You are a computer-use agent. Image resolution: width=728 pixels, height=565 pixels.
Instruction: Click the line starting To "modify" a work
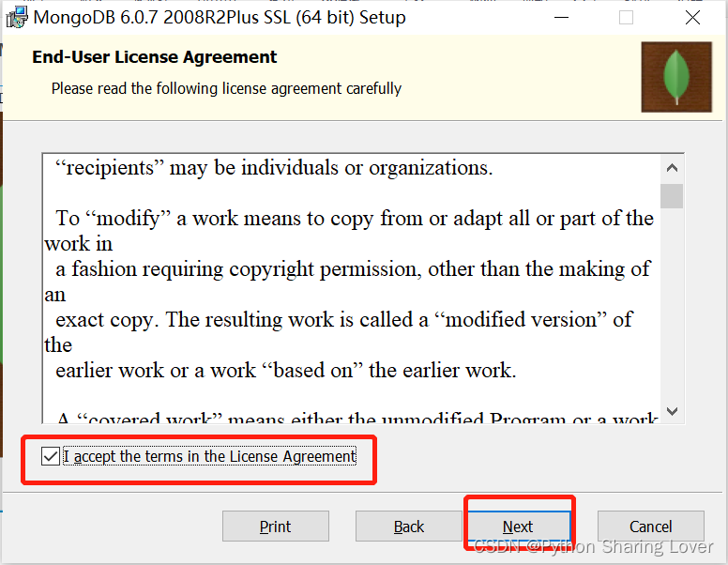[355, 219]
